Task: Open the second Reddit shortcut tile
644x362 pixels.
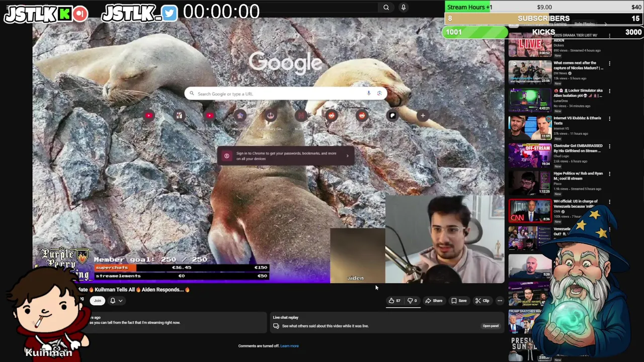Action: tap(362, 116)
